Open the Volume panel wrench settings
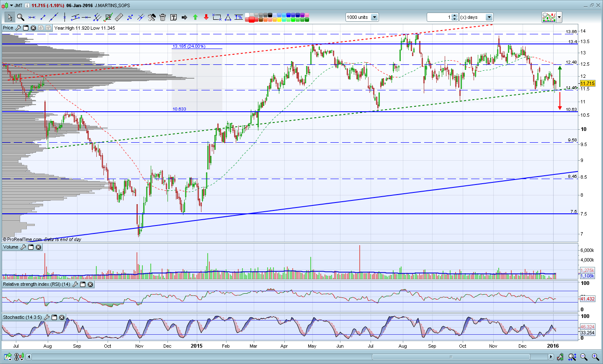This screenshot has width=603, height=364. pos(23,247)
